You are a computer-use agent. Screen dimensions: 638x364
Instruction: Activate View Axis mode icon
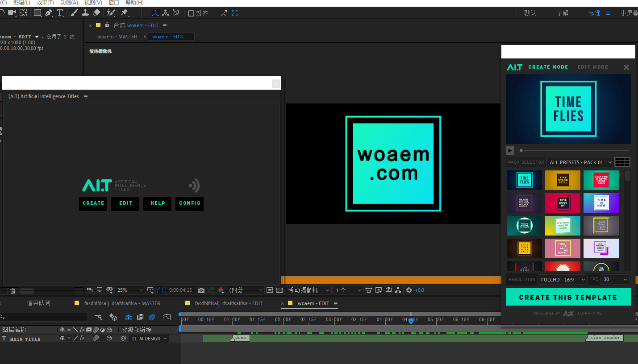(176, 13)
